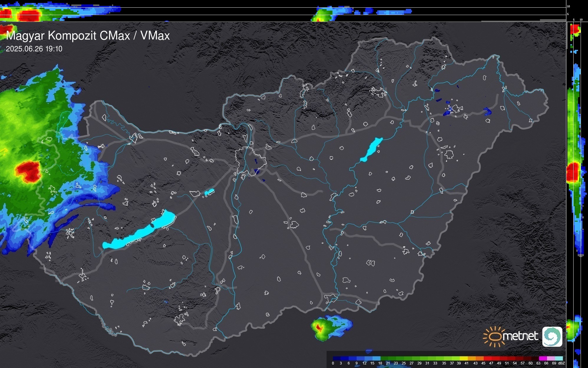Screen dimensions: 588x368
Task: Click the 10 km label on top strip
Action: 569,6
